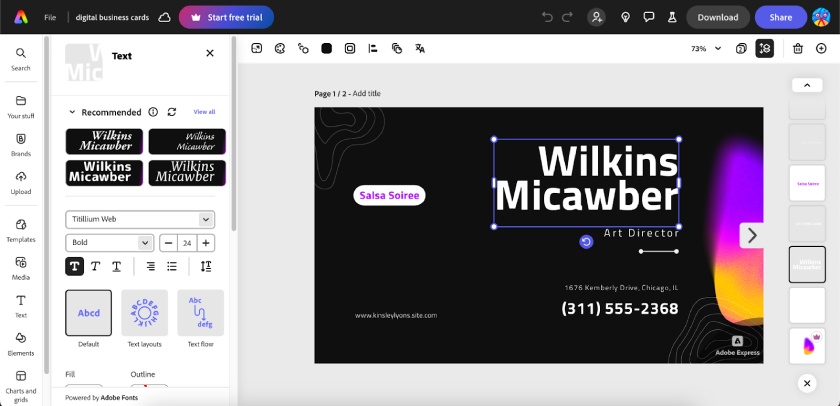The width and height of the screenshot is (840, 406).
Task: Open the layer stack pages icon
Action: tap(764, 48)
